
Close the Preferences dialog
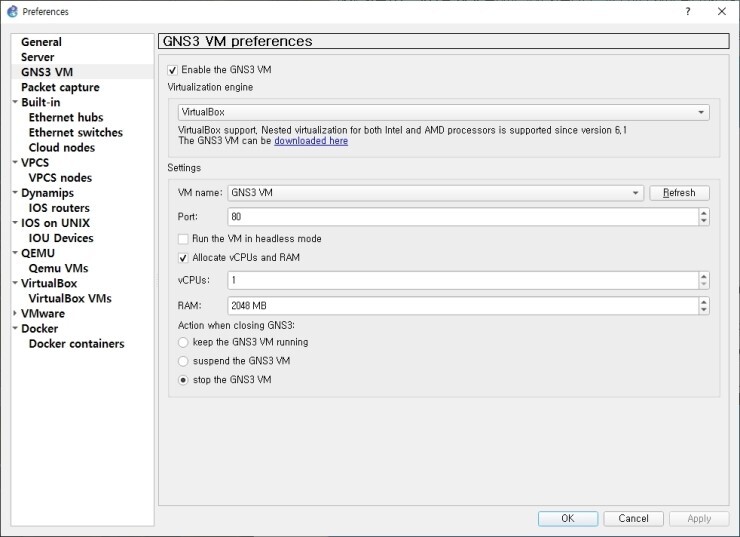[x=722, y=11]
